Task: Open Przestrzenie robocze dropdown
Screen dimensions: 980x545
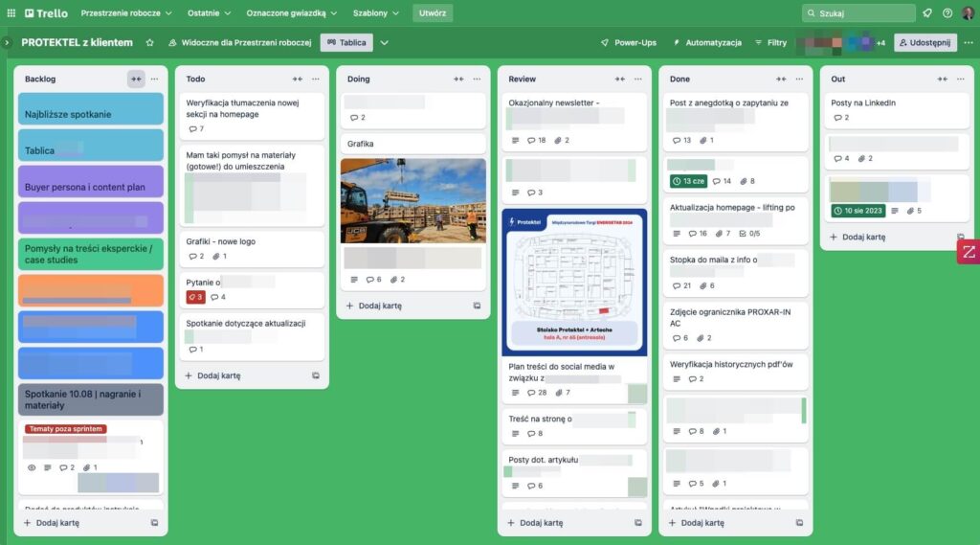Action: coord(126,12)
